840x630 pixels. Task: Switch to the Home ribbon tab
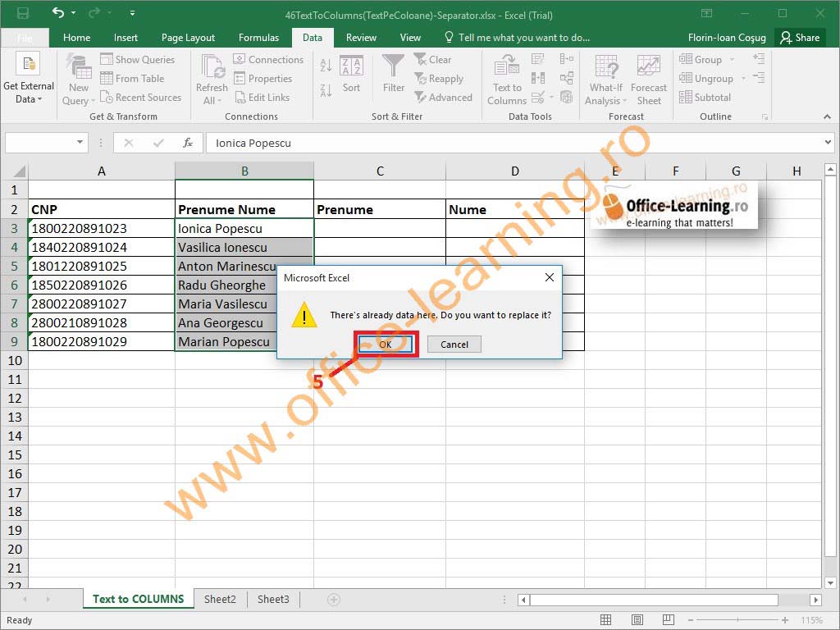click(76, 38)
